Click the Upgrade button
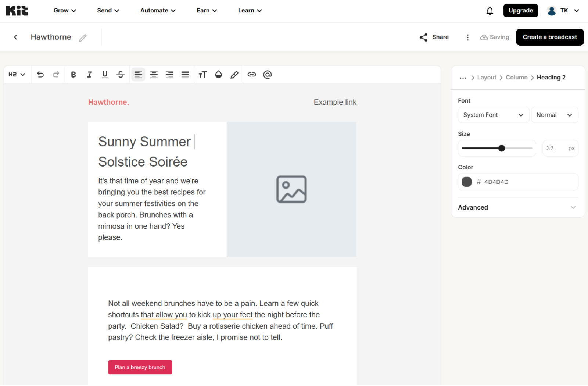The width and height of the screenshot is (588, 386). pyautogui.click(x=520, y=11)
